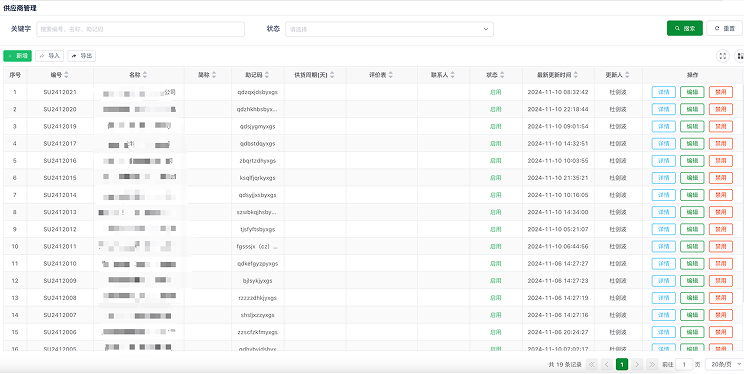This screenshot has width=744, height=374.
Task: Click 禁用 for SU2412021
Action: (x=721, y=92)
